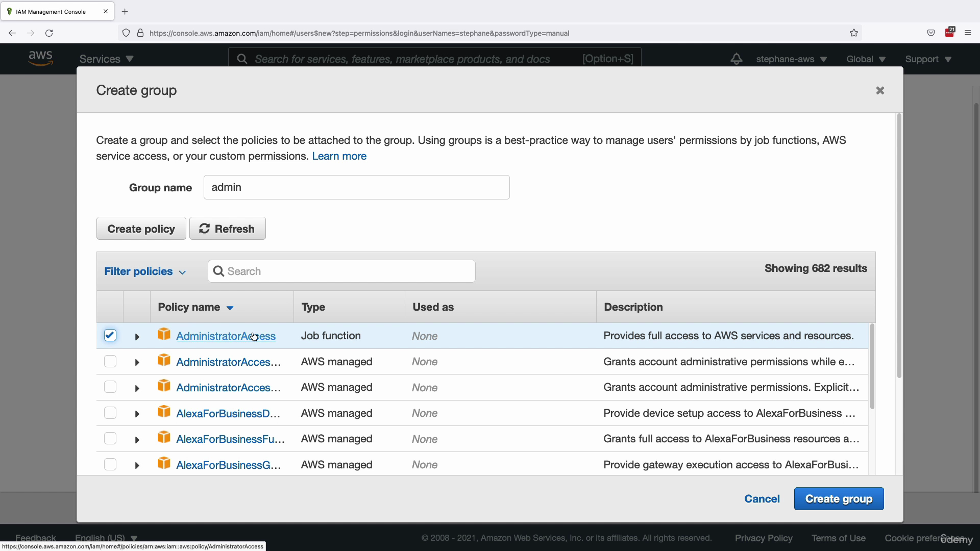Click the AWS logo home icon
The width and height of the screenshot is (980, 551).
[x=40, y=59]
